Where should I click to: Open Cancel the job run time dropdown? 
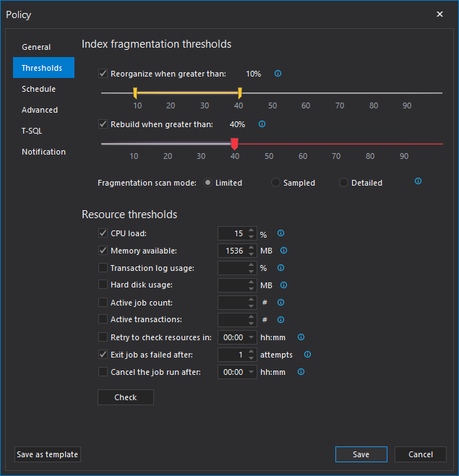pos(251,372)
